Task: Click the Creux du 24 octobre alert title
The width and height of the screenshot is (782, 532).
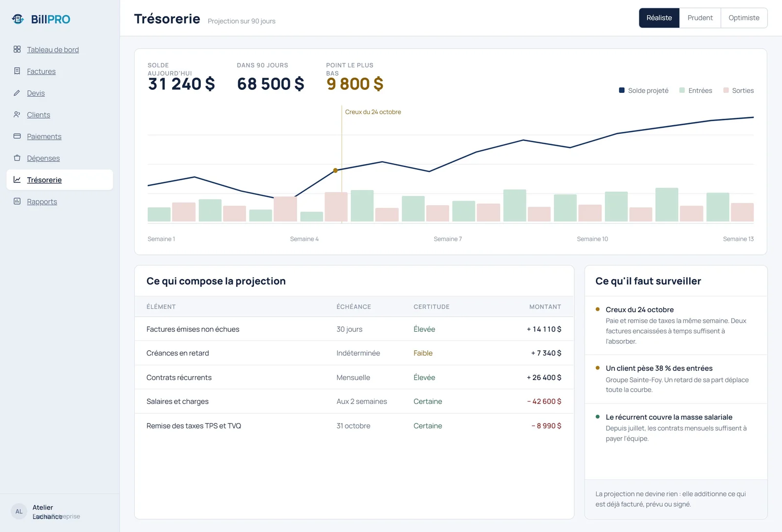Action: (x=639, y=310)
